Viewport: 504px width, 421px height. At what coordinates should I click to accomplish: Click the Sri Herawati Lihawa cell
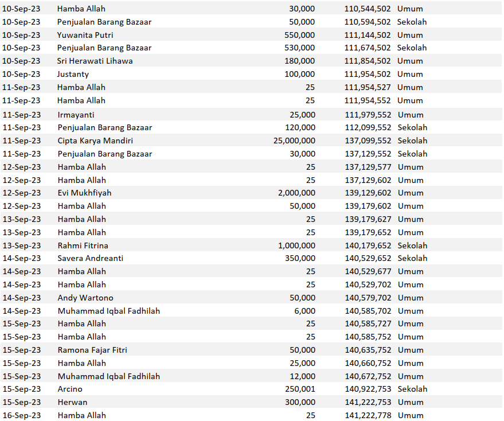tap(95, 61)
